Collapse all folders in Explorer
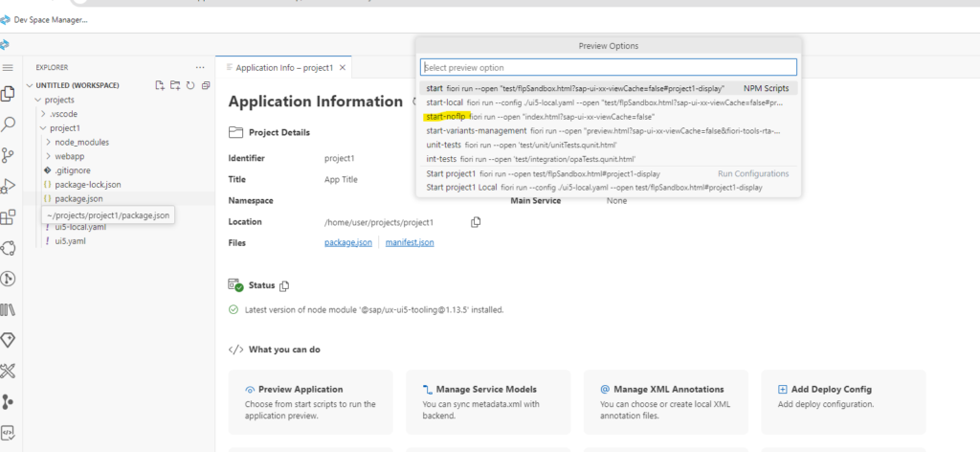Image resolution: width=980 pixels, height=452 pixels. 206,85
